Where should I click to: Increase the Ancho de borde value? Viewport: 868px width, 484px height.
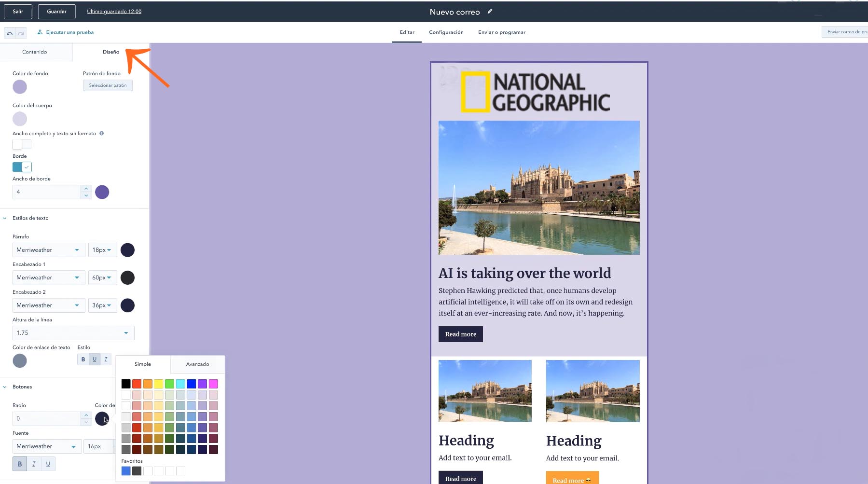[x=86, y=189]
